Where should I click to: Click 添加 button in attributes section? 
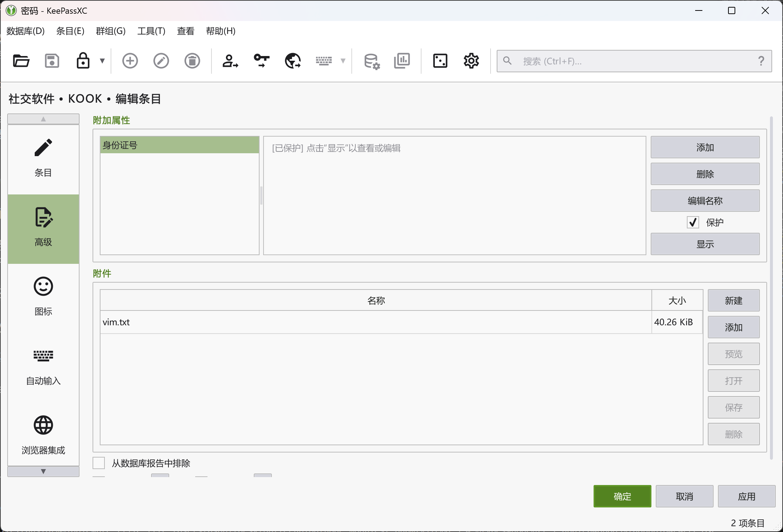(705, 147)
